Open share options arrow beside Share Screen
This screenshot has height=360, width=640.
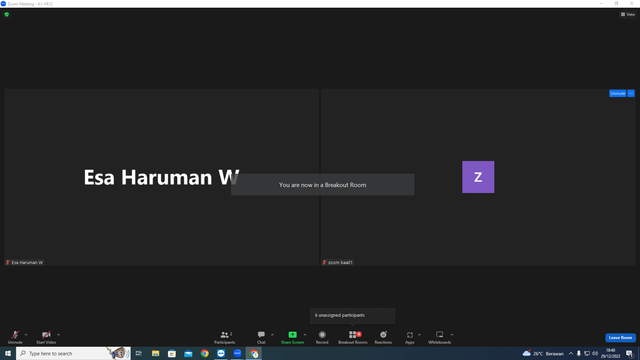point(305,335)
